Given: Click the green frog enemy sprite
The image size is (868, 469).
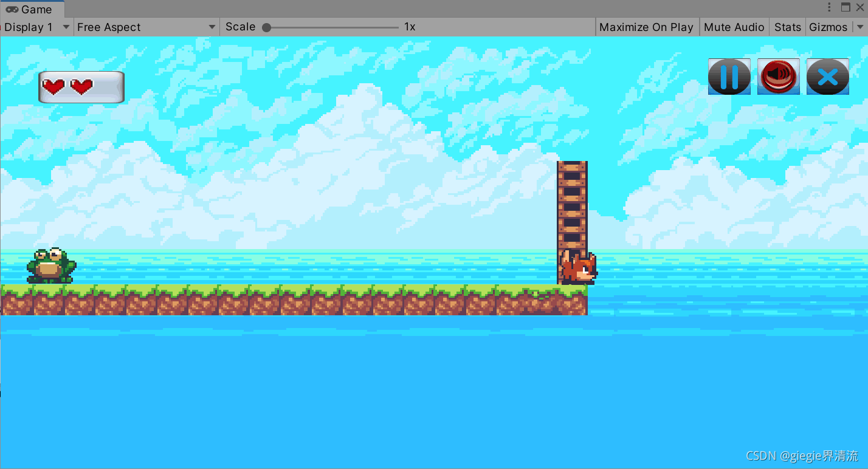Looking at the screenshot, I should point(51,265).
